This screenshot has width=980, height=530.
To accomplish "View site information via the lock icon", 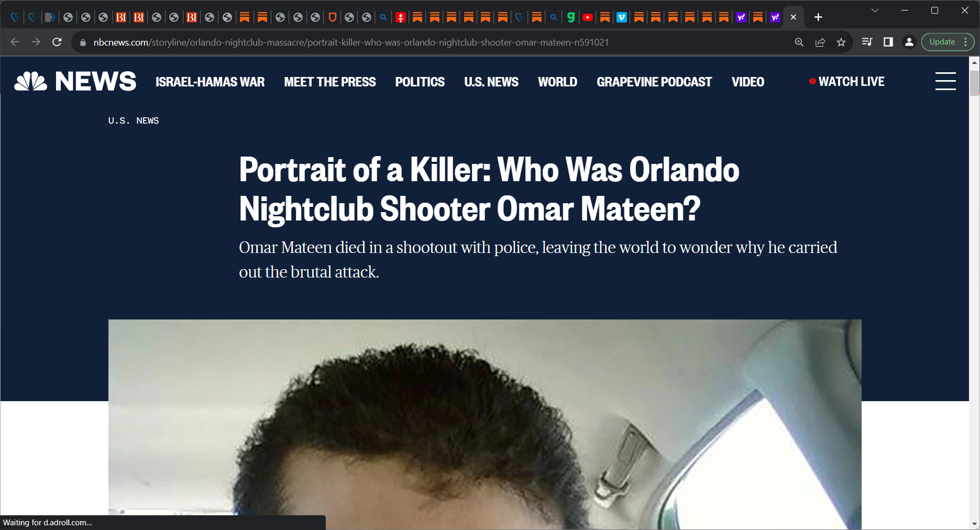I will coord(83,42).
